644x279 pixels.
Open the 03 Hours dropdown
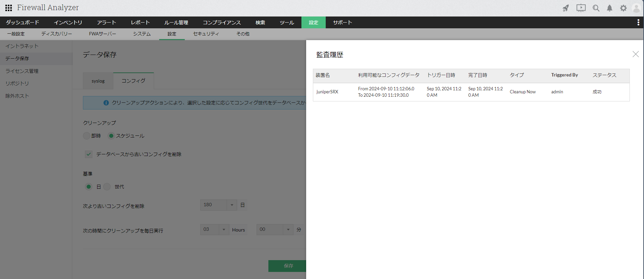point(214,229)
